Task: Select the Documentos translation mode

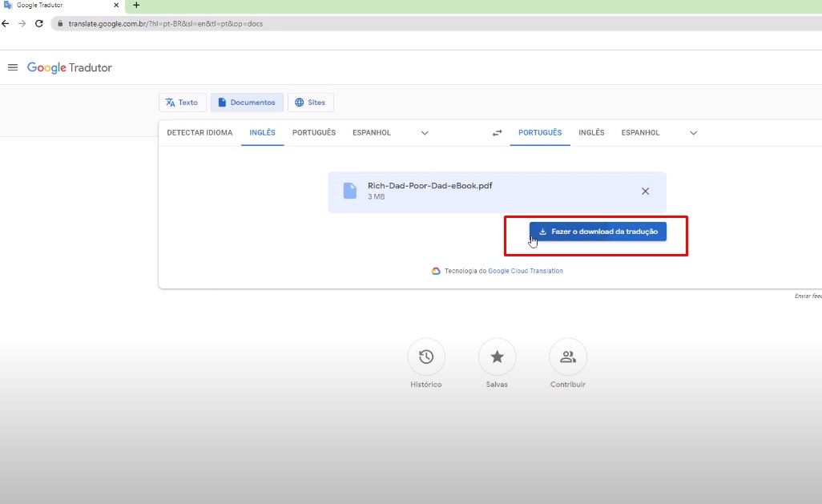Action: 247,103
